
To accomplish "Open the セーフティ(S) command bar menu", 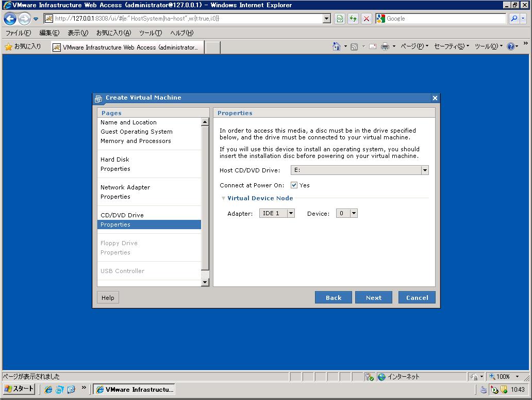I will click(452, 46).
